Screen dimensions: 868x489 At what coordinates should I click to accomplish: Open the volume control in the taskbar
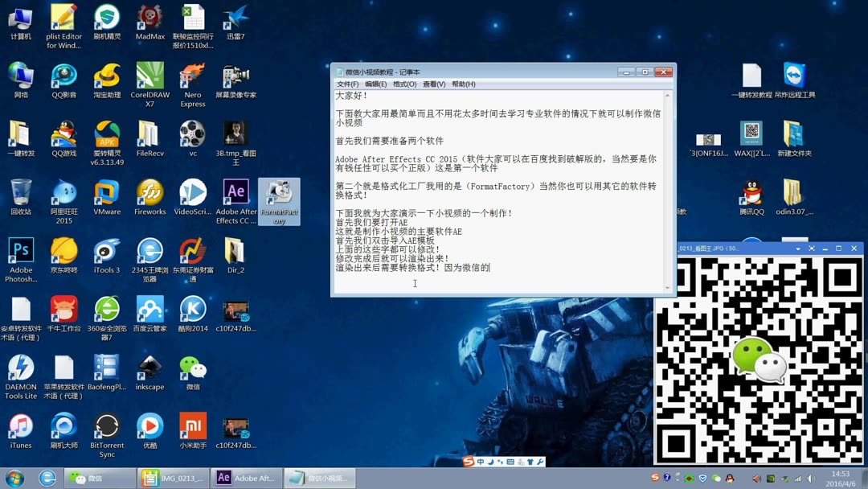(812, 478)
